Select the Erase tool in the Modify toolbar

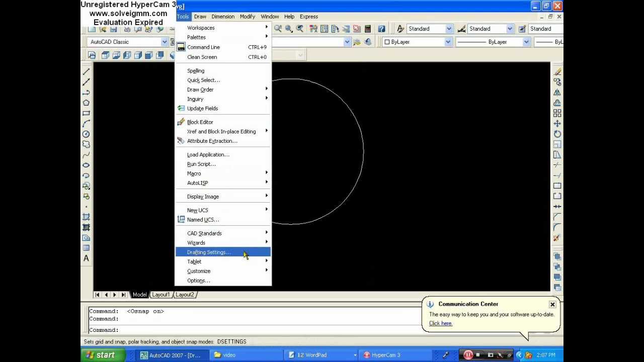pos(557,72)
